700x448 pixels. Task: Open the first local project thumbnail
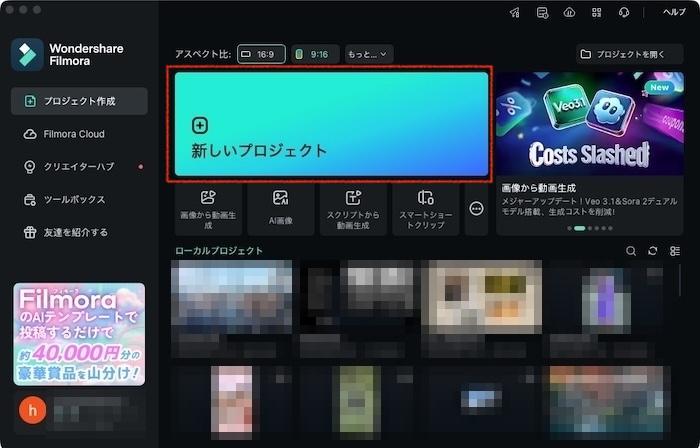pos(232,297)
